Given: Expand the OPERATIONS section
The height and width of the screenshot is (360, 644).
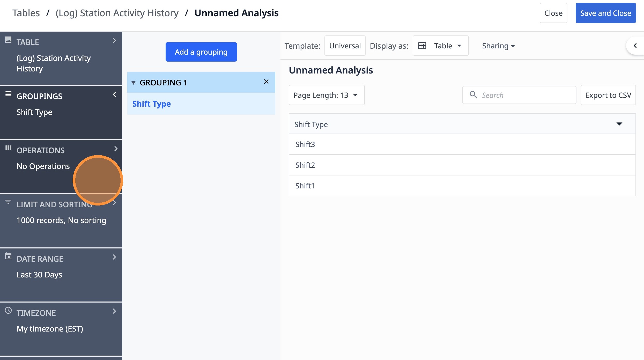Looking at the screenshot, I should click(x=115, y=149).
